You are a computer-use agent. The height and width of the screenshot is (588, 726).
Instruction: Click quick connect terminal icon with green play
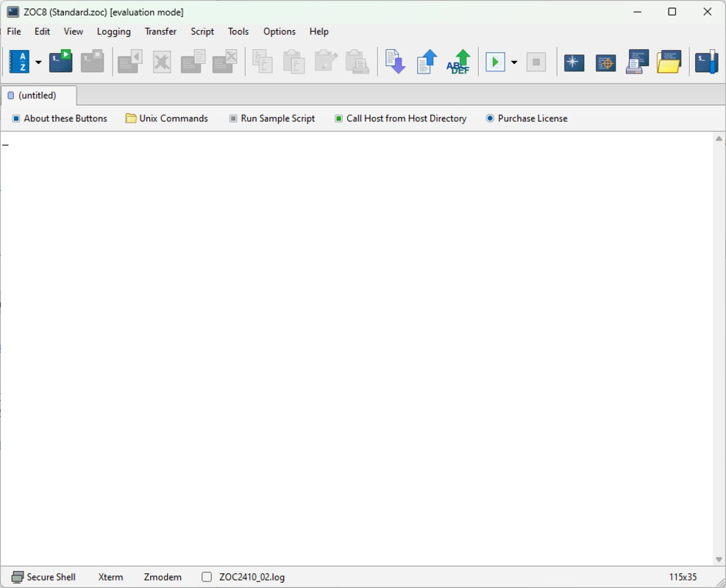coord(61,61)
